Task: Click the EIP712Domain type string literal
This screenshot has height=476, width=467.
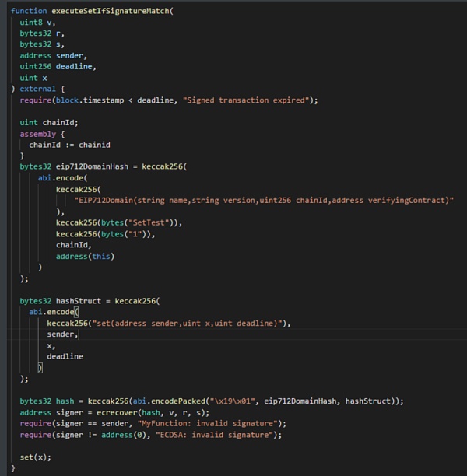Action: [x=263, y=200]
